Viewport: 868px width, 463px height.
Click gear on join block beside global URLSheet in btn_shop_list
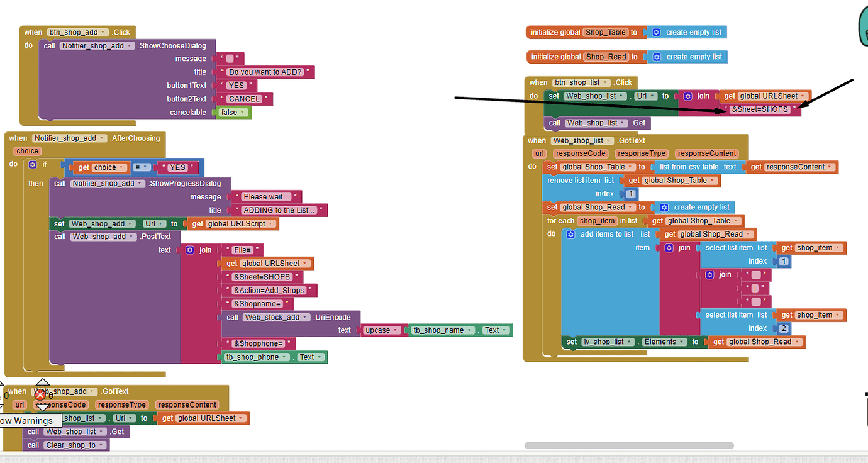[687, 96]
